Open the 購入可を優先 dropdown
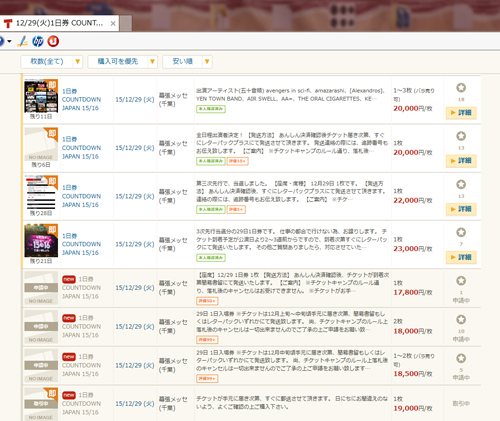 point(122,62)
